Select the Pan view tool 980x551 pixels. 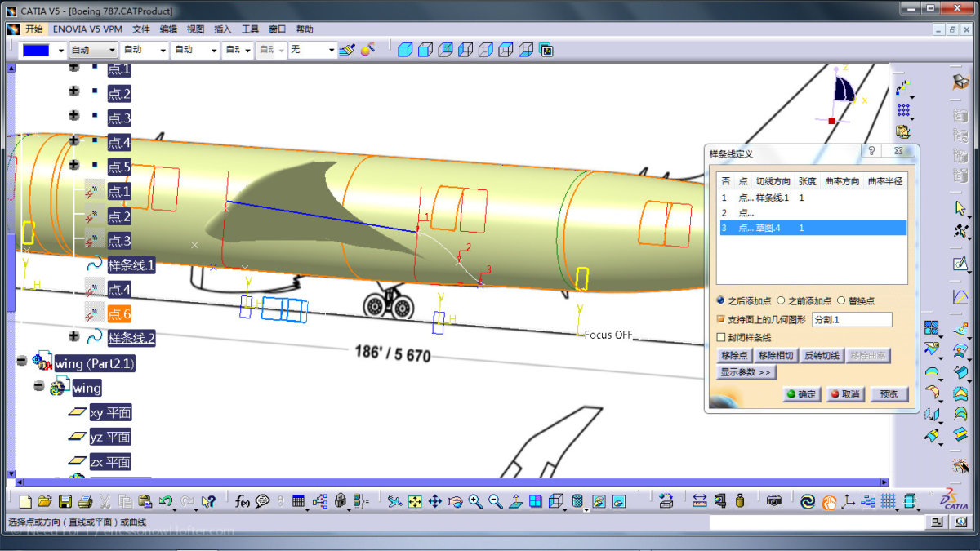click(435, 501)
